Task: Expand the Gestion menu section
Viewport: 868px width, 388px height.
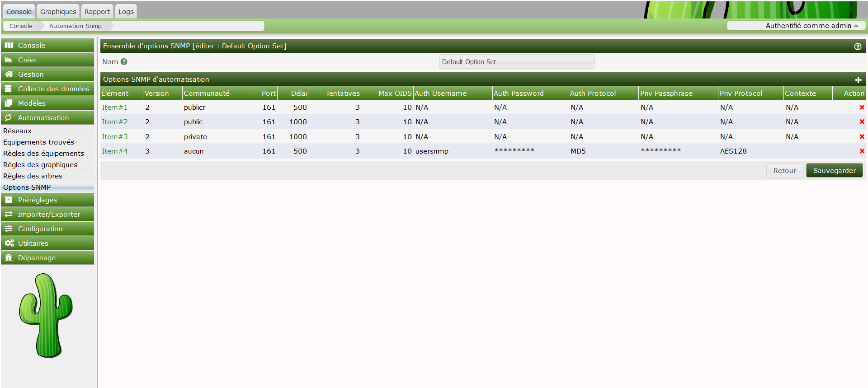Action: click(47, 75)
